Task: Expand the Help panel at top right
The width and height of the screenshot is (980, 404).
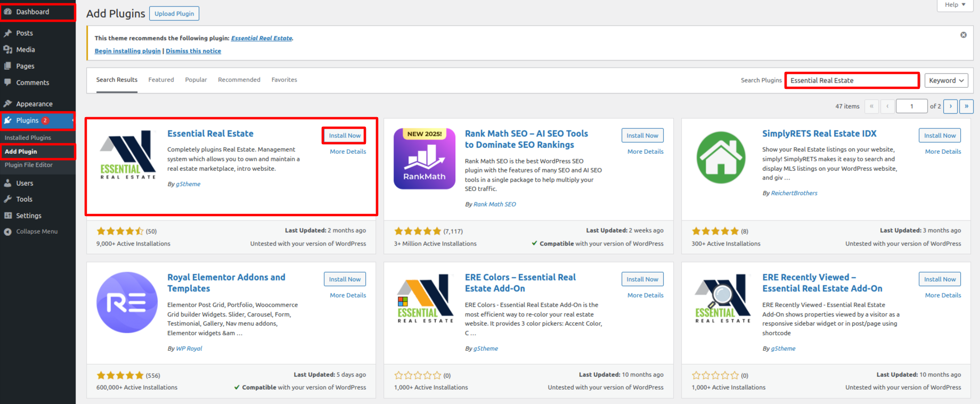Action: [955, 5]
